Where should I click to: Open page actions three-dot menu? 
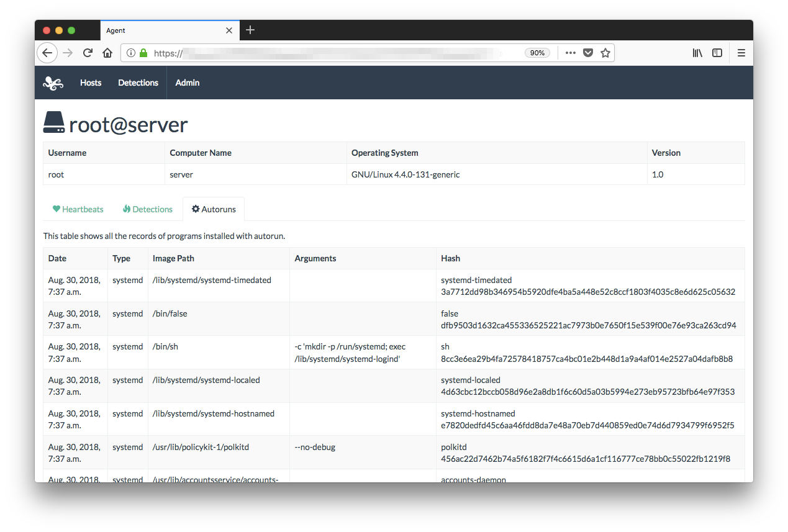click(x=571, y=53)
